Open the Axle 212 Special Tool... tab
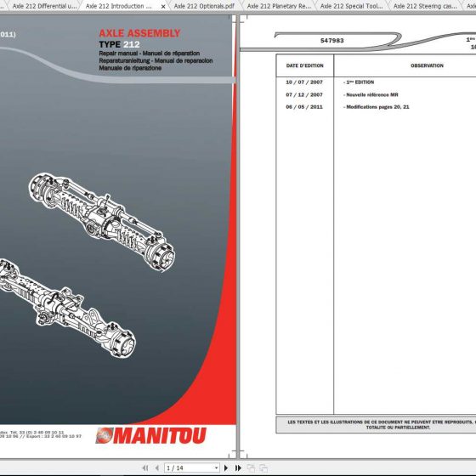The width and height of the screenshot is (476, 476). (352, 6)
